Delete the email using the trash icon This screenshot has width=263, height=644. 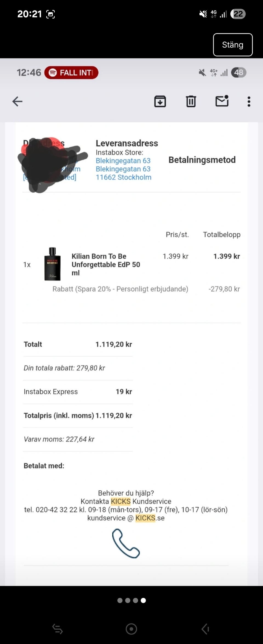click(191, 101)
